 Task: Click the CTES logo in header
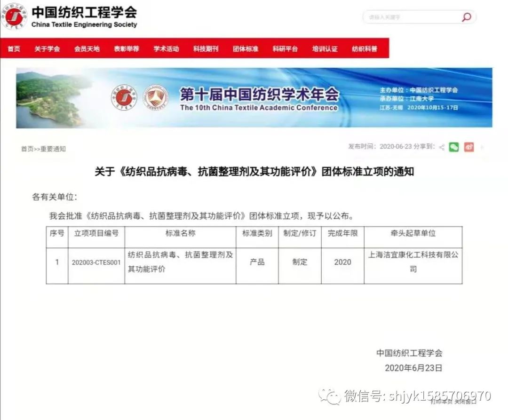[14, 17]
